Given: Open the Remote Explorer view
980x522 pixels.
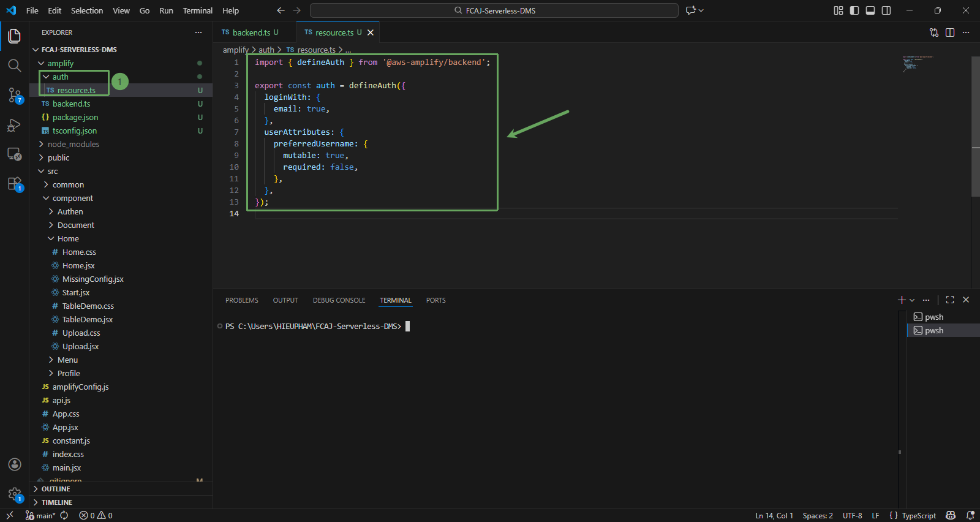Looking at the screenshot, I should click(15, 154).
